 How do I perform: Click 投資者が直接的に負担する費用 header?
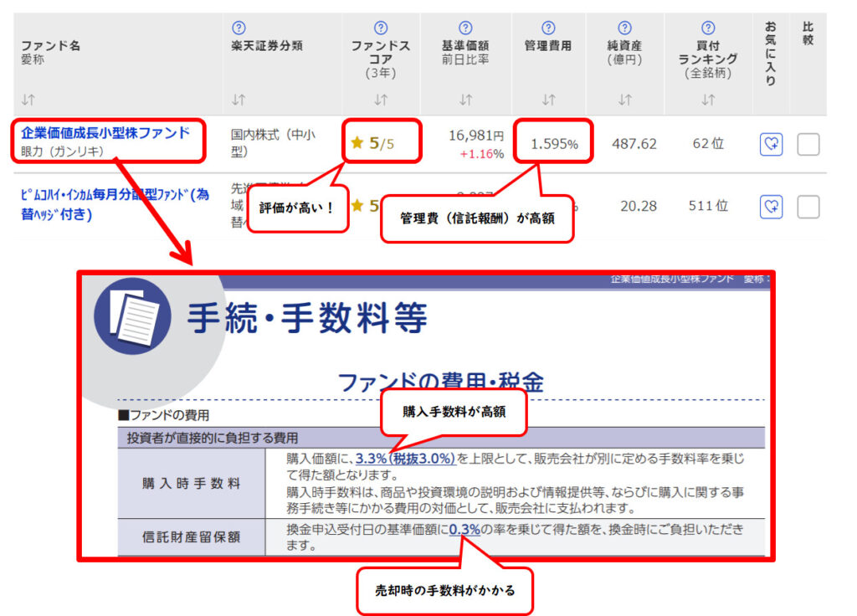(x=213, y=438)
